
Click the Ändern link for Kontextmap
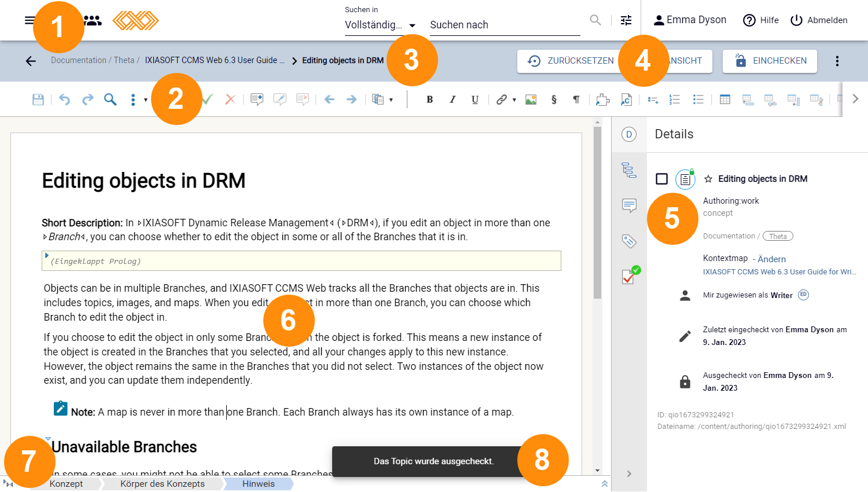tap(771, 259)
